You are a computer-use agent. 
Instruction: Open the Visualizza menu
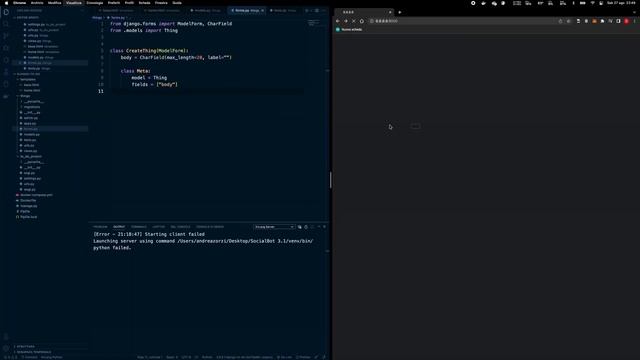click(74, 3)
